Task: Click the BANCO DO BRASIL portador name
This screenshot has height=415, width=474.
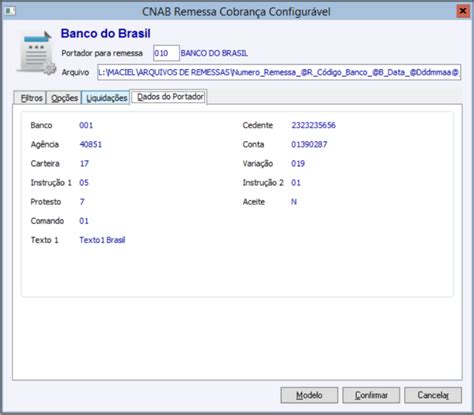Action: [x=214, y=53]
